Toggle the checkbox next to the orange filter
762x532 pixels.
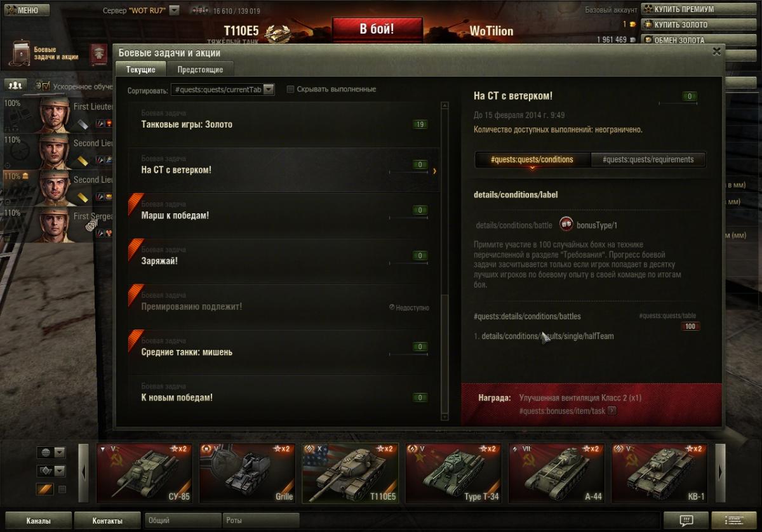pyautogui.click(x=62, y=489)
